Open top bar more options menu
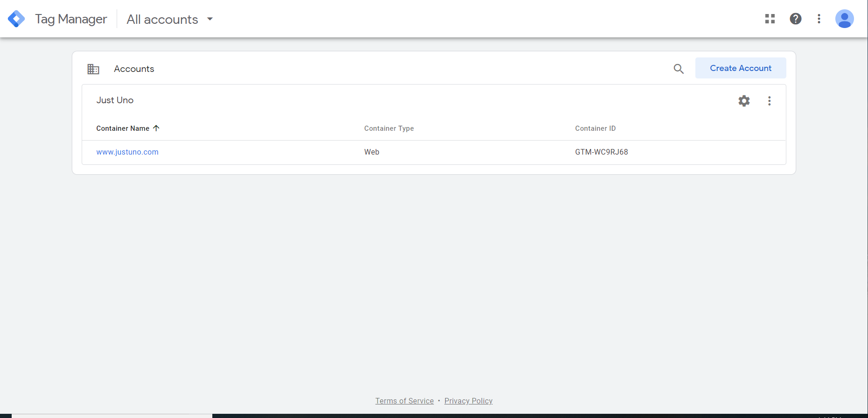 pos(819,19)
